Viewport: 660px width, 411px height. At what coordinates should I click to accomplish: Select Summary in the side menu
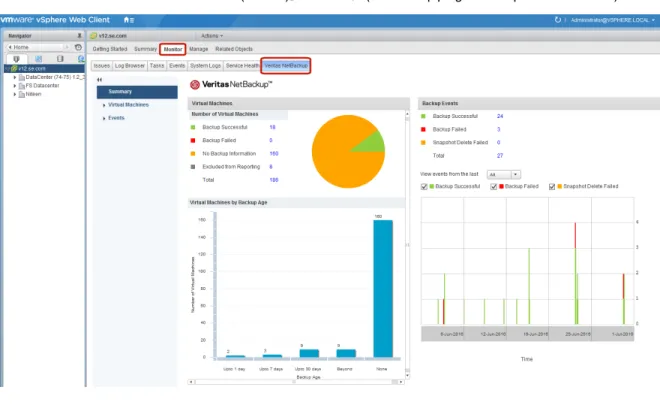click(x=137, y=92)
